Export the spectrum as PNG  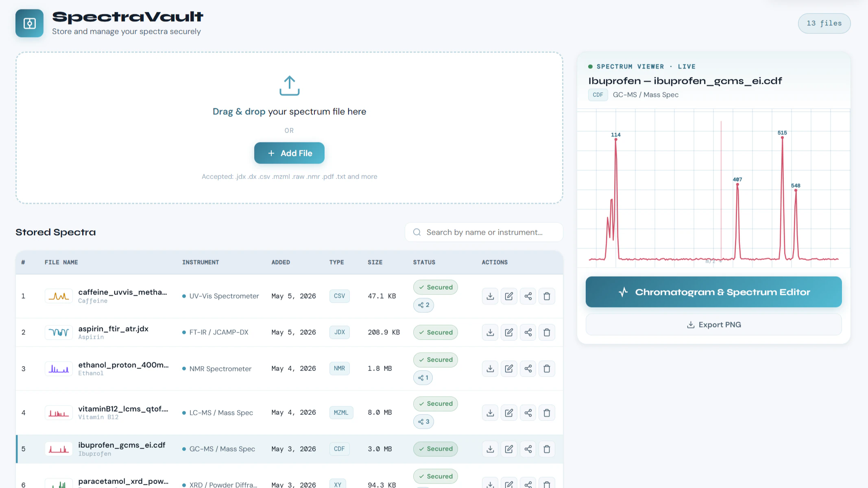[713, 325]
